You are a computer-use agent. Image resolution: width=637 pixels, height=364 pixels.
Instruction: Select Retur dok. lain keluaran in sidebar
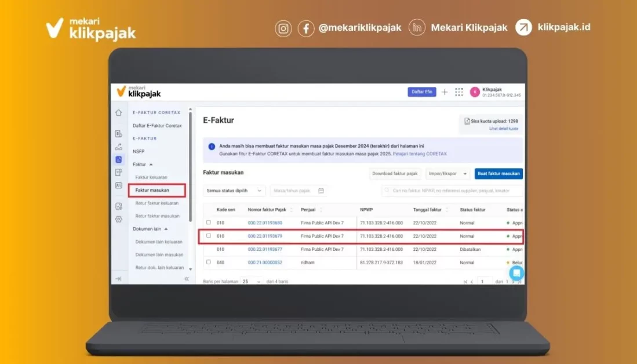tap(159, 268)
